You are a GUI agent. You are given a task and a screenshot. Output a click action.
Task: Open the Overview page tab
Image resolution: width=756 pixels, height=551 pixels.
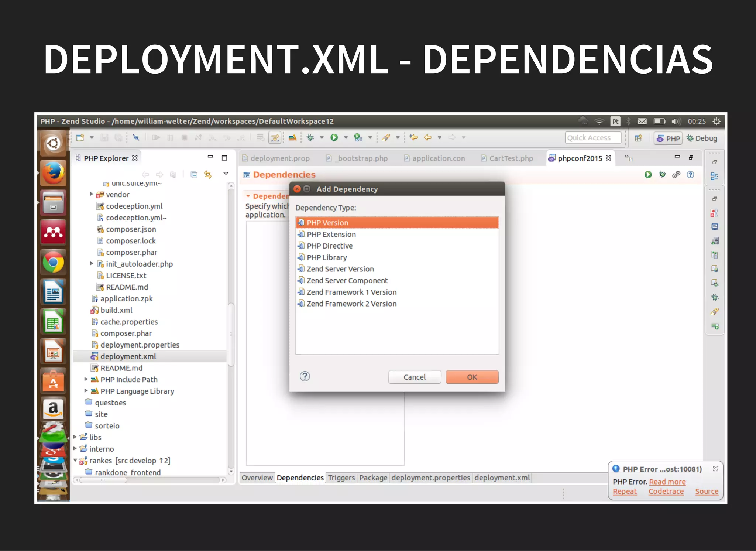pos(257,478)
